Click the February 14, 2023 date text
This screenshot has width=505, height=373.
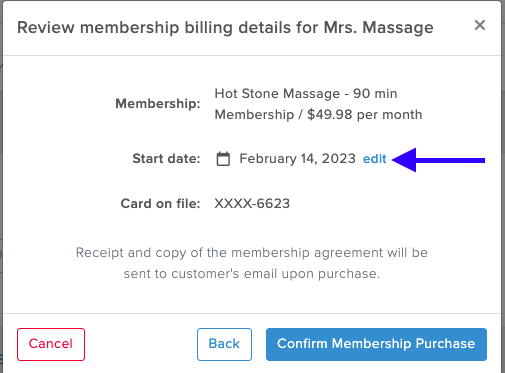[x=297, y=159]
